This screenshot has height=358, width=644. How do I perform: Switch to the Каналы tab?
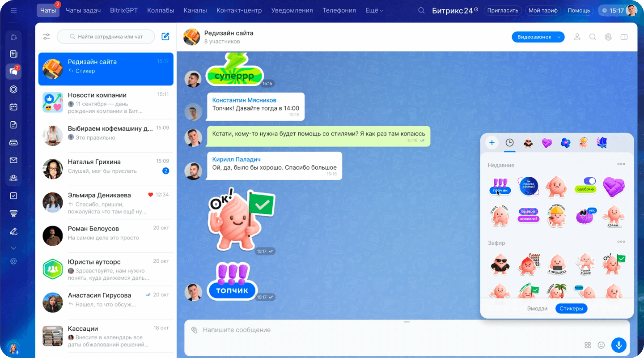point(195,10)
